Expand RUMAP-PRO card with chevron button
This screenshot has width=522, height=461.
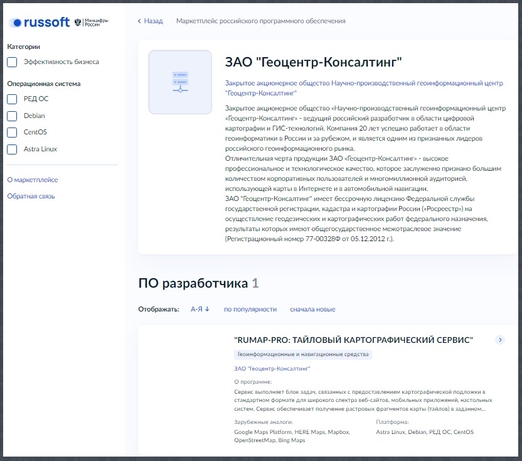500,340
